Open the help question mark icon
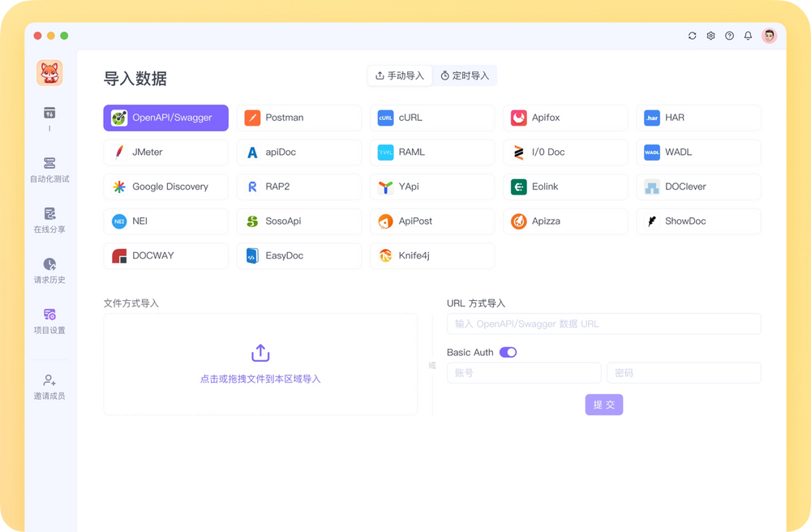The image size is (811, 532). [729, 36]
